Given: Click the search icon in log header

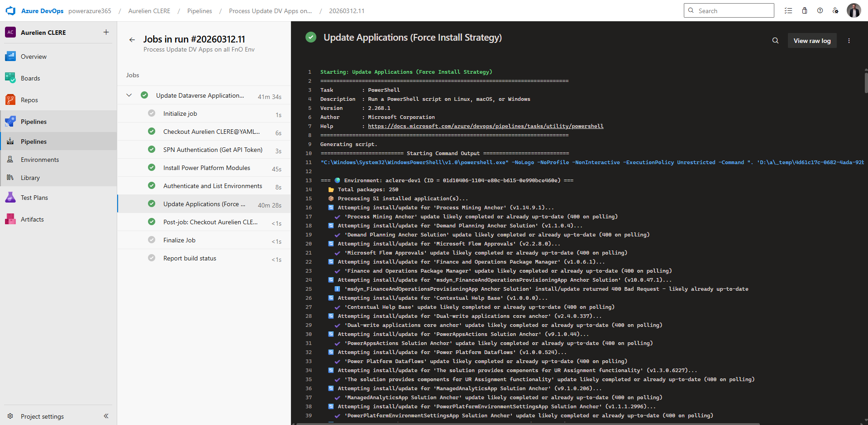Looking at the screenshot, I should click(x=775, y=41).
